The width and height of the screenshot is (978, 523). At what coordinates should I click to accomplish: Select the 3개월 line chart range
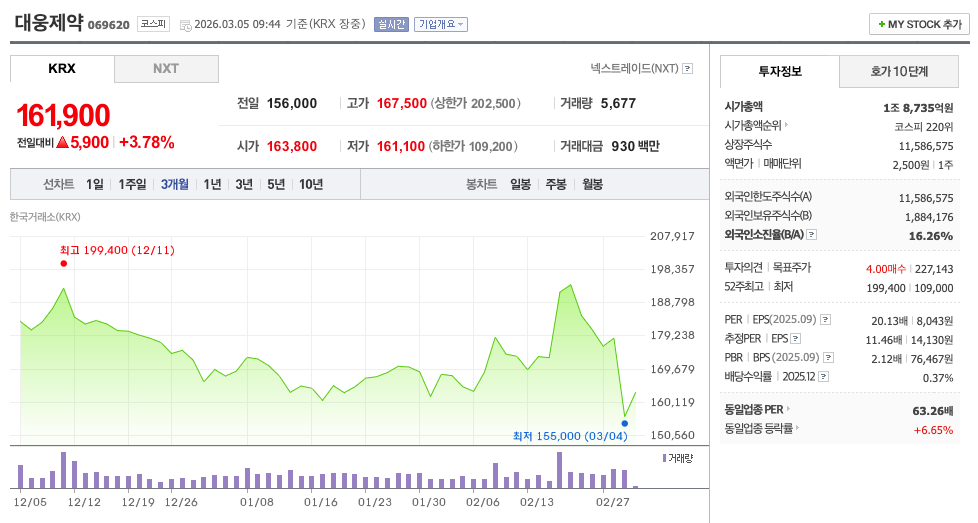pyautogui.click(x=175, y=185)
